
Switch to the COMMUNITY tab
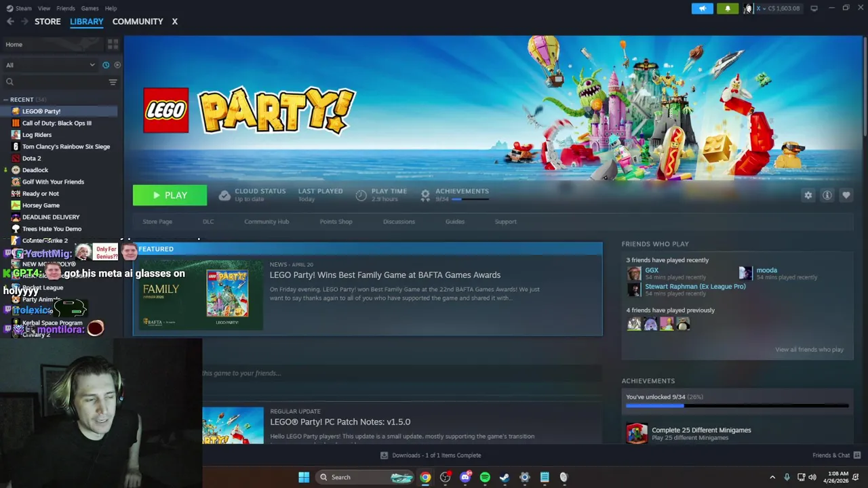click(138, 22)
